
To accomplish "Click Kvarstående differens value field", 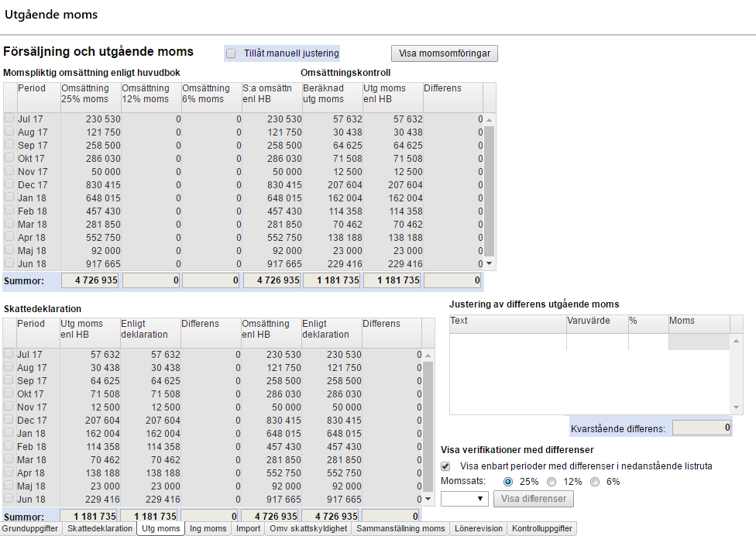I will [702, 428].
